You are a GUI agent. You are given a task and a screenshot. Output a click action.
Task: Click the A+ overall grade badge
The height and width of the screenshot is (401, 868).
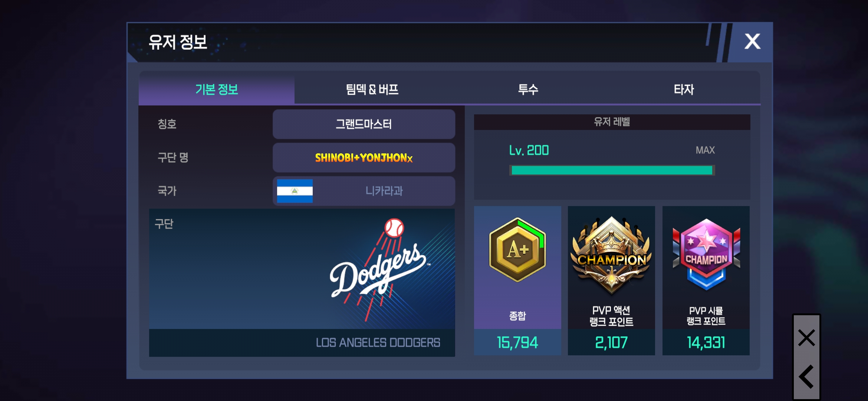coord(517,250)
